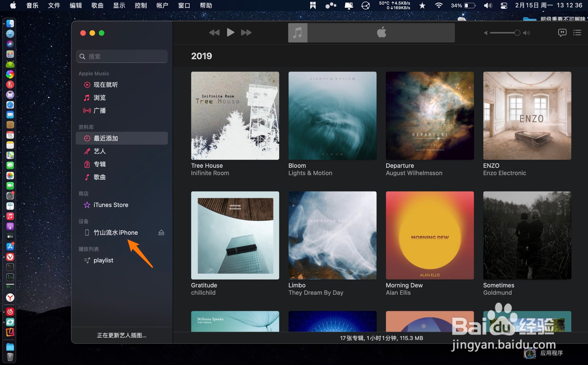Open the Departure album cover
The height and width of the screenshot is (365, 588).
pyautogui.click(x=430, y=116)
